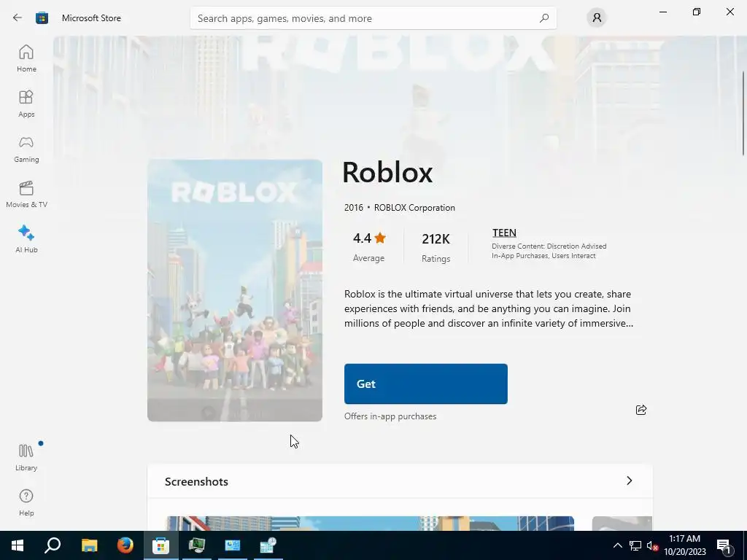Open Apps section in sidebar
The width and height of the screenshot is (747, 560).
(26, 104)
